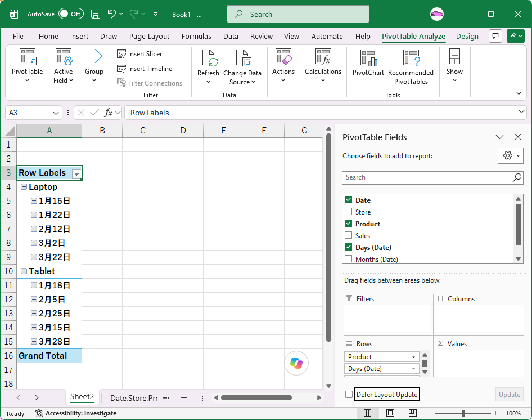Screen dimensions: 532x420
Task: Click the zoom slider handle
Action: pyautogui.click(x=463, y=413)
